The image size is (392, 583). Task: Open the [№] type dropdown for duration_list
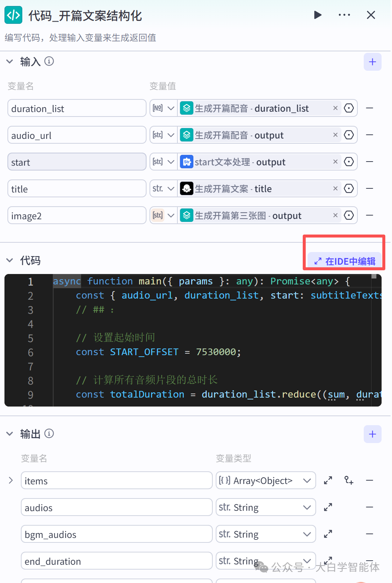(163, 108)
